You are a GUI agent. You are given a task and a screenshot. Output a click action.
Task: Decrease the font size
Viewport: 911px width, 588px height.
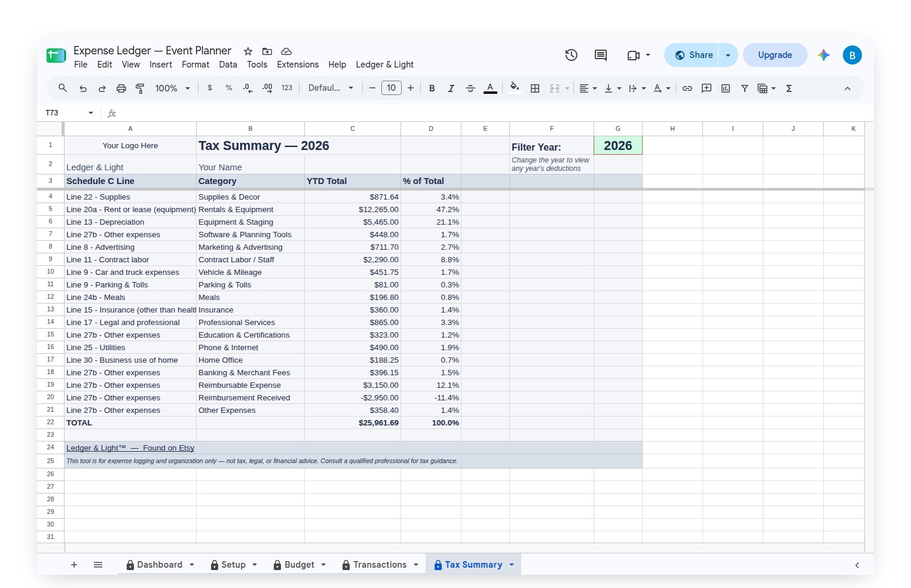[372, 88]
